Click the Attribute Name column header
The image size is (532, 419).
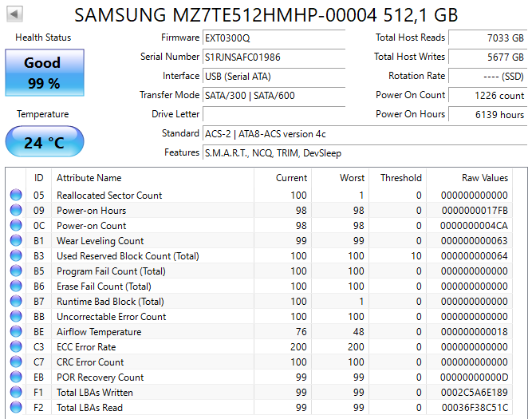[89, 178]
